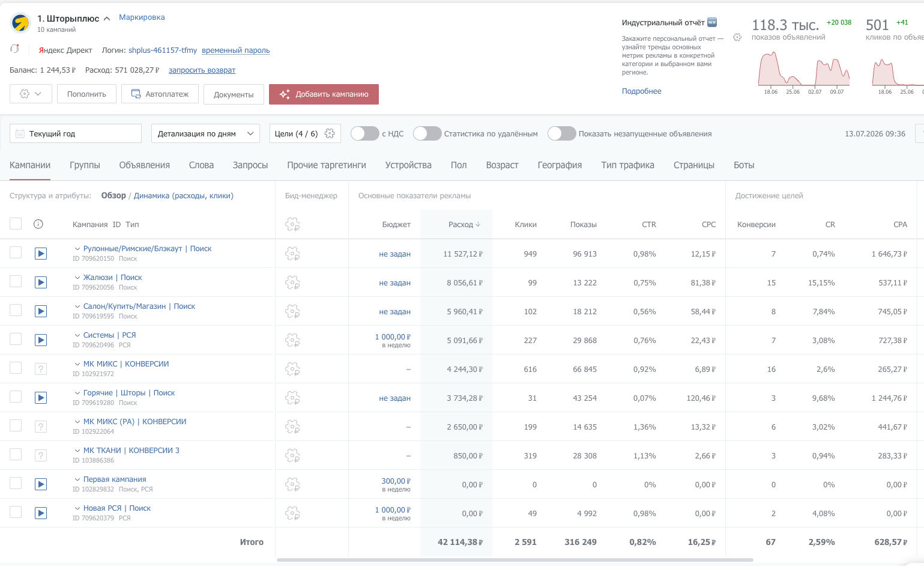
Task: Click play status icon for Новая РСЯ | Поиск
Action: coord(41,513)
